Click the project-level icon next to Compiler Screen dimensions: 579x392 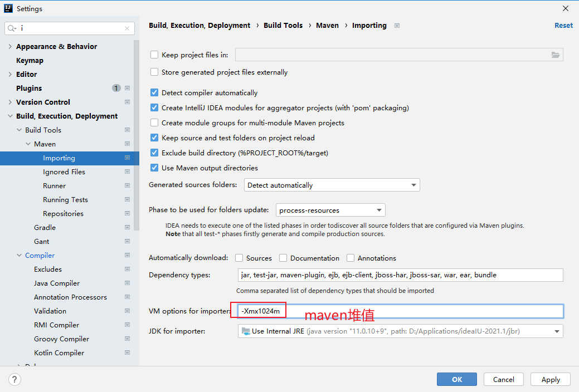128,256
